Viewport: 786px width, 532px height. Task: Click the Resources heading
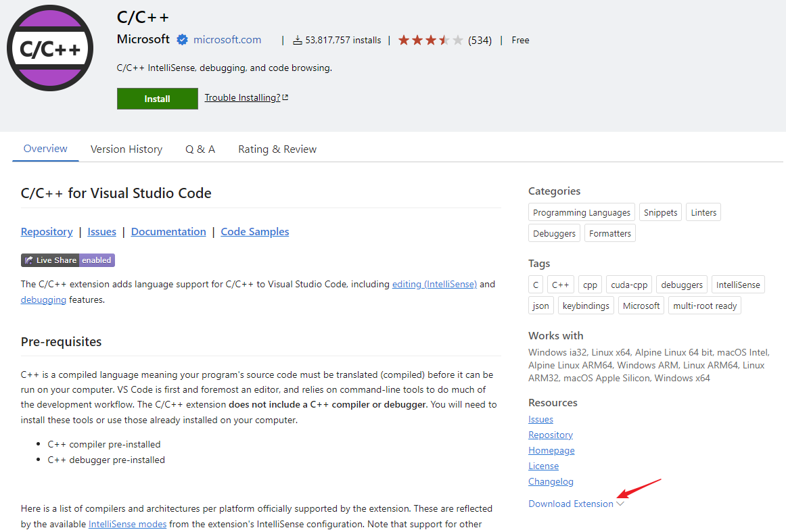pyautogui.click(x=553, y=403)
